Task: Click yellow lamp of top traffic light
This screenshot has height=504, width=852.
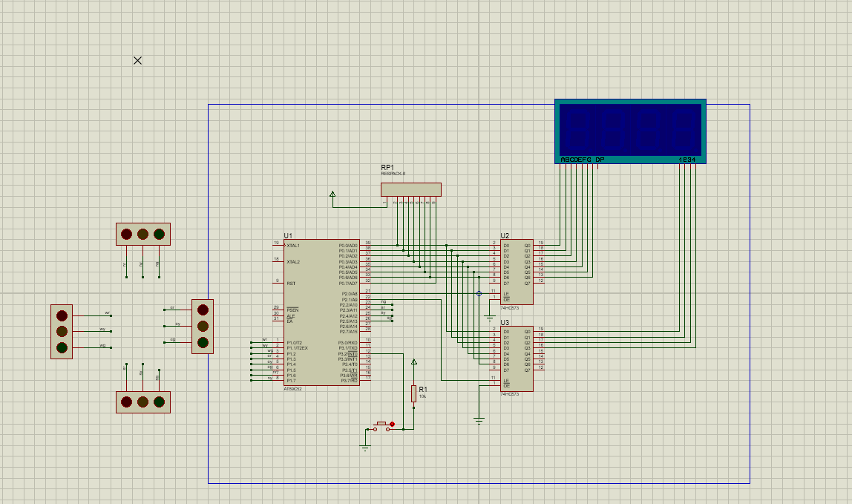Action: 142,234
